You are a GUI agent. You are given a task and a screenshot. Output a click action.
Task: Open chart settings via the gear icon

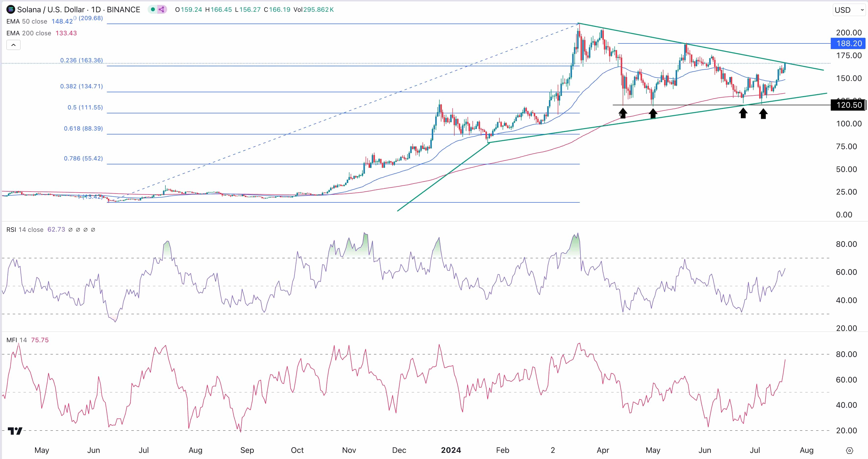coord(849,451)
